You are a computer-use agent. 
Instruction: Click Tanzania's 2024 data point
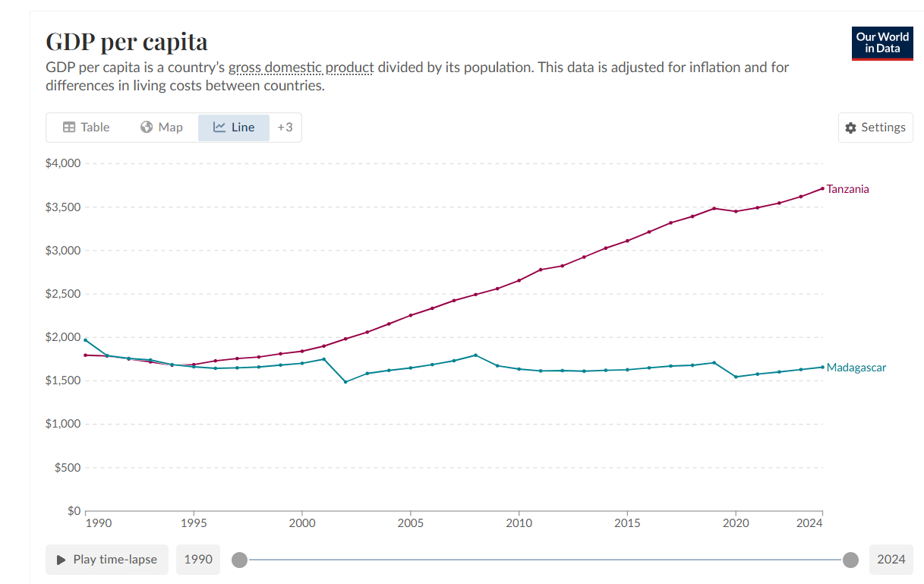[822, 188]
